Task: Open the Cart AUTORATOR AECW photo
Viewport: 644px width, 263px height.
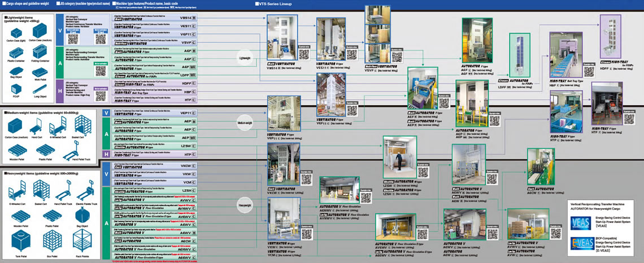Action: click(541, 167)
